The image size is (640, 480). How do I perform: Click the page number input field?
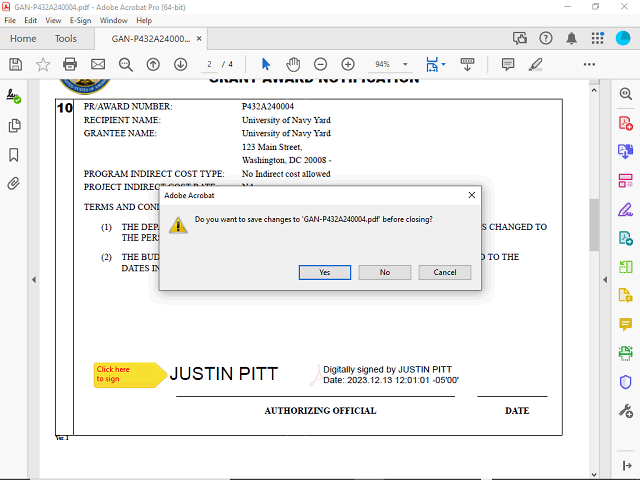[x=209, y=64]
